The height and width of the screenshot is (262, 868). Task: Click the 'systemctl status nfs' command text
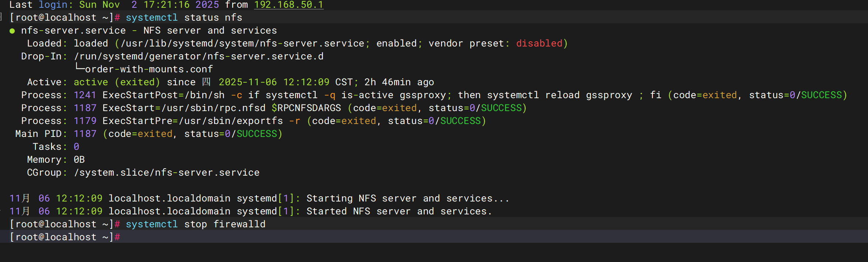(184, 18)
